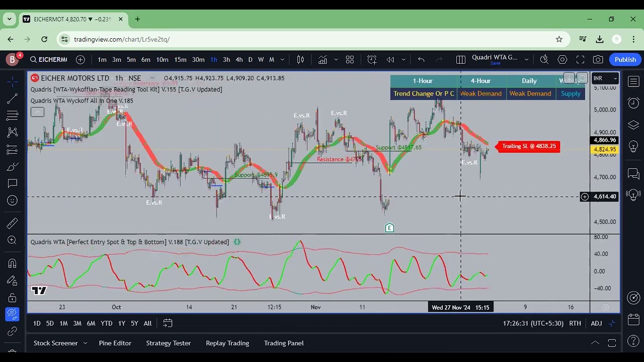Toggle lock all drawing tools
The image size is (644, 362).
[13, 298]
